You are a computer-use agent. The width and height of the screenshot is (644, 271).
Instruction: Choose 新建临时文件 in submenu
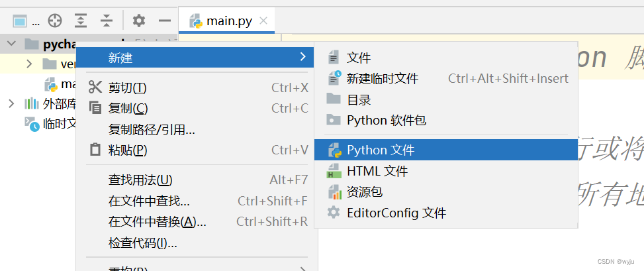pos(446,78)
